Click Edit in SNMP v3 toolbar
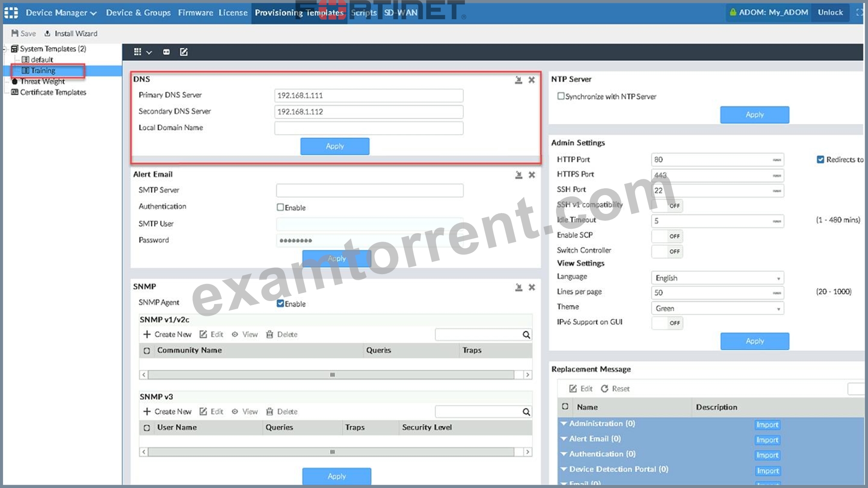The height and width of the screenshot is (488, 868). tap(212, 412)
